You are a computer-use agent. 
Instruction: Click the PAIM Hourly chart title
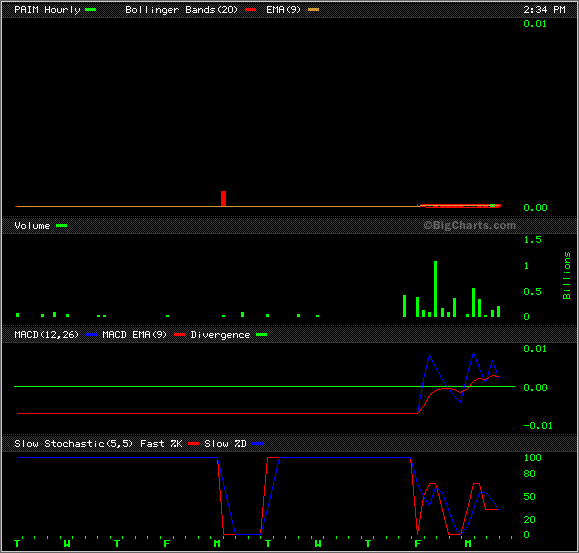tap(47, 10)
